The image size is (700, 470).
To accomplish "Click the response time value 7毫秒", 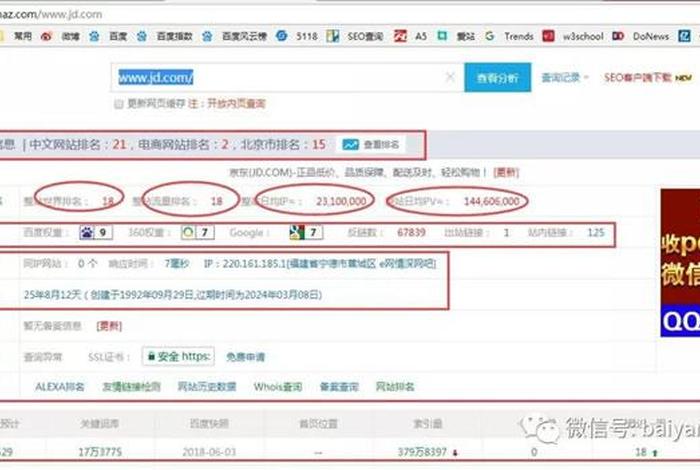I will point(177,264).
